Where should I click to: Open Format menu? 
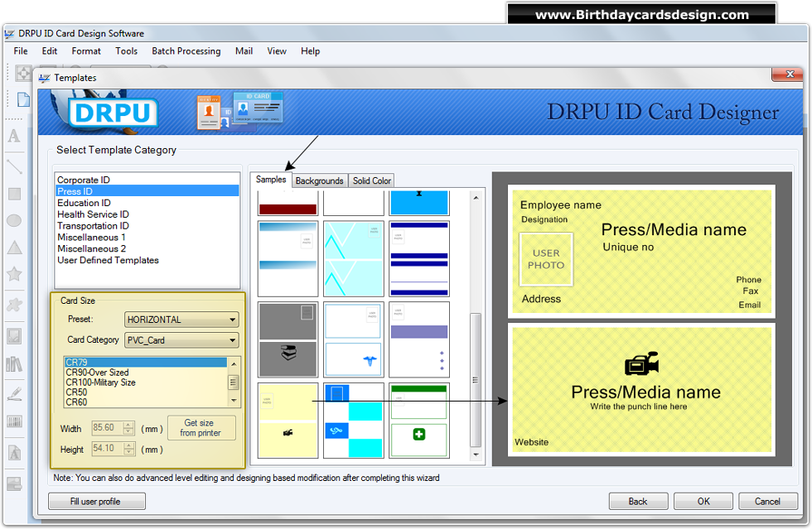coord(86,50)
